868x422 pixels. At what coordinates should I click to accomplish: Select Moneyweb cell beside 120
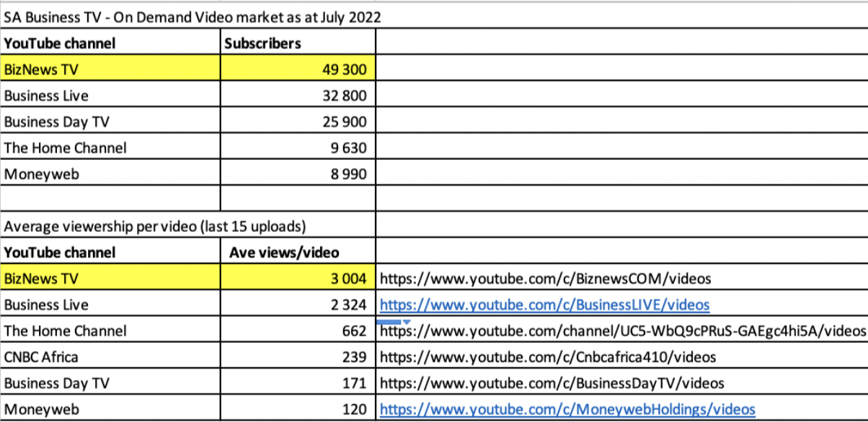click(x=110, y=409)
